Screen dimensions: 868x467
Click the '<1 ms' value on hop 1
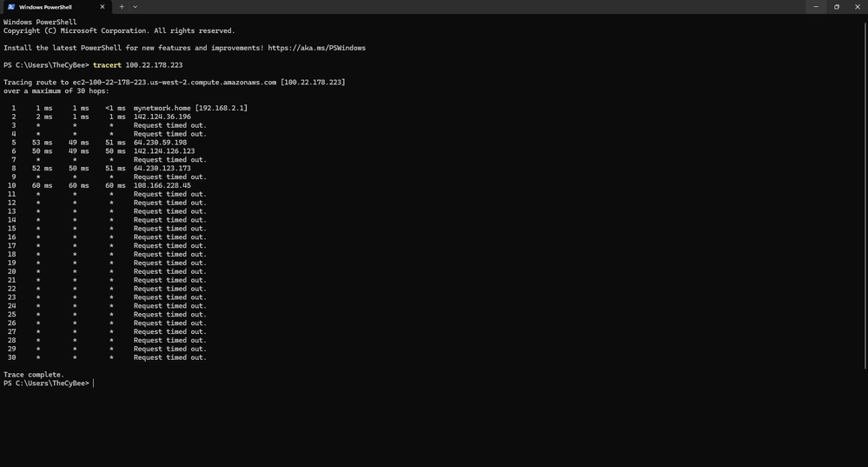tap(116, 108)
